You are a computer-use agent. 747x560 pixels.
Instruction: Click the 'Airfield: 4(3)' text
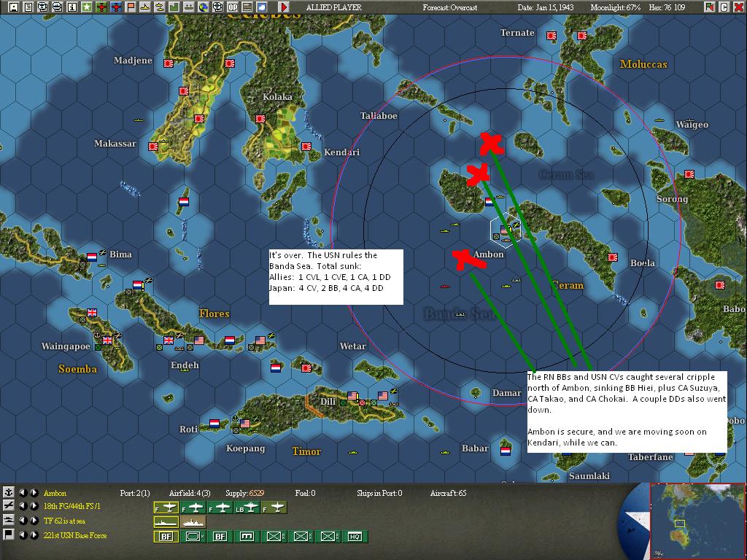[190, 494]
